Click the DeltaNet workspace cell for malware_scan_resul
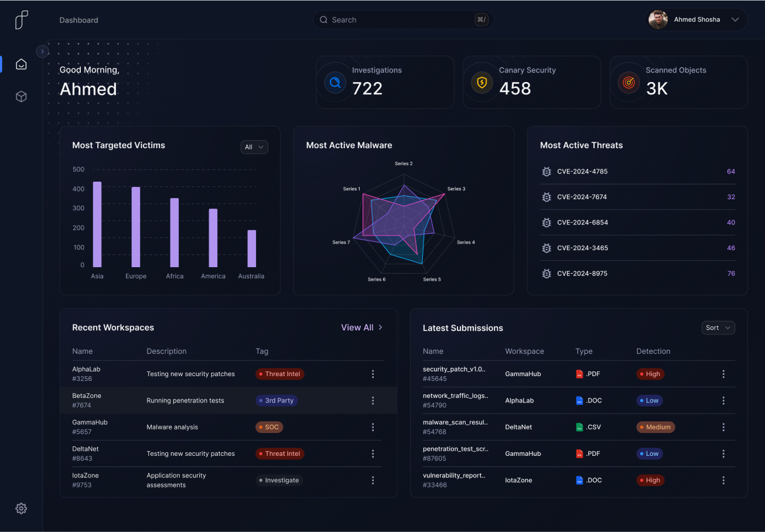765x532 pixels. point(518,427)
